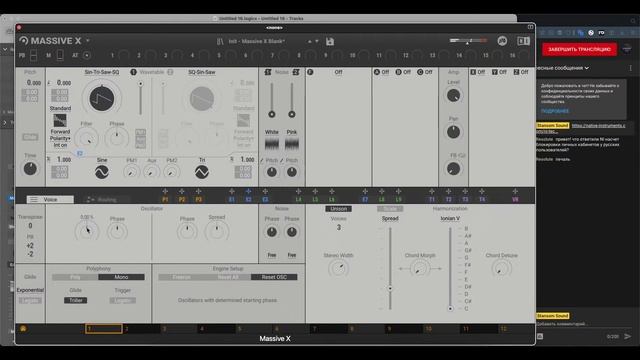This screenshot has width=640, height=360.
Task: Select the VR voice randomization tab
Action: pos(515,200)
